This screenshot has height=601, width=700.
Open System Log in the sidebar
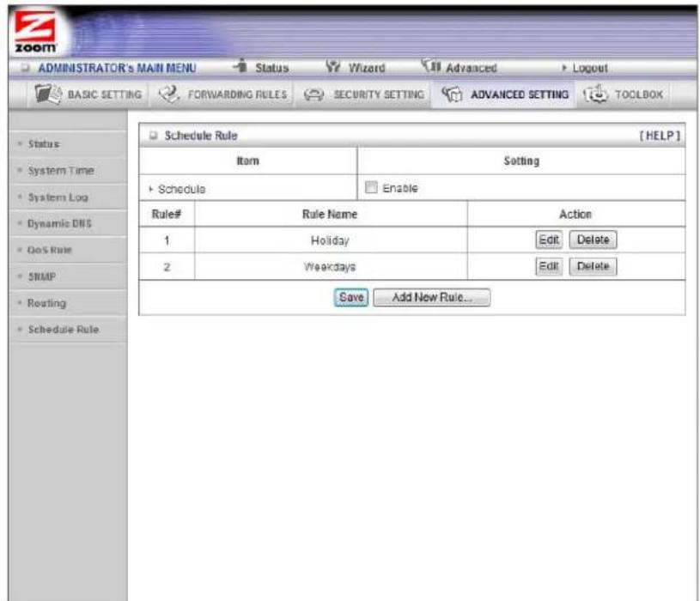(x=58, y=197)
